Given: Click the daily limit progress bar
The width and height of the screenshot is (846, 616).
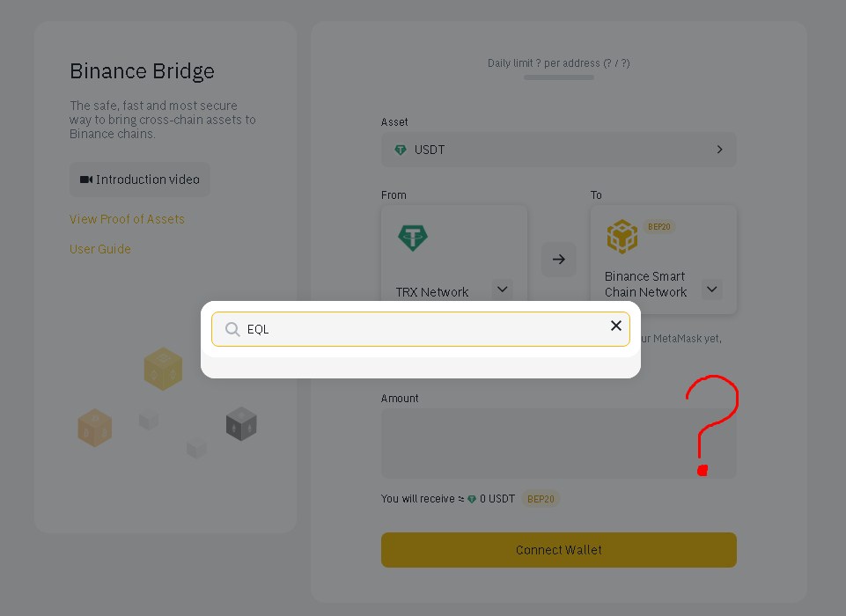Looking at the screenshot, I should [x=558, y=77].
